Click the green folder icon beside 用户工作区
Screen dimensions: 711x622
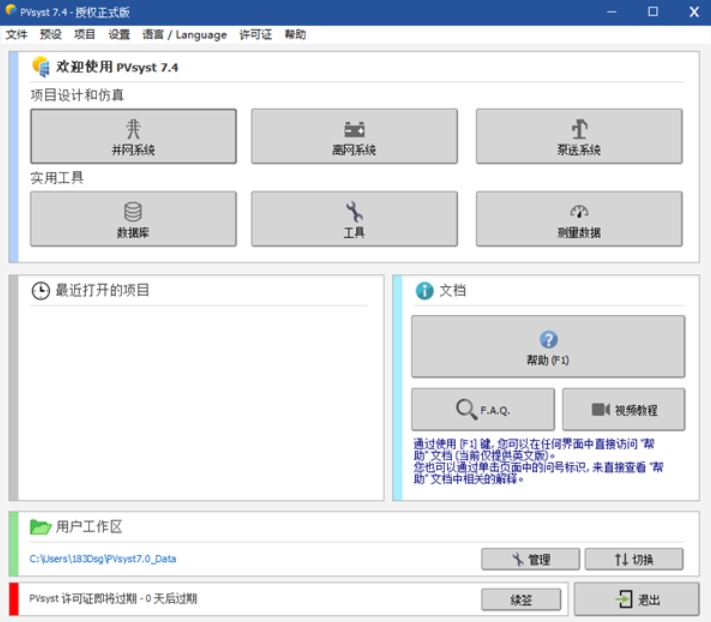point(40,527)
